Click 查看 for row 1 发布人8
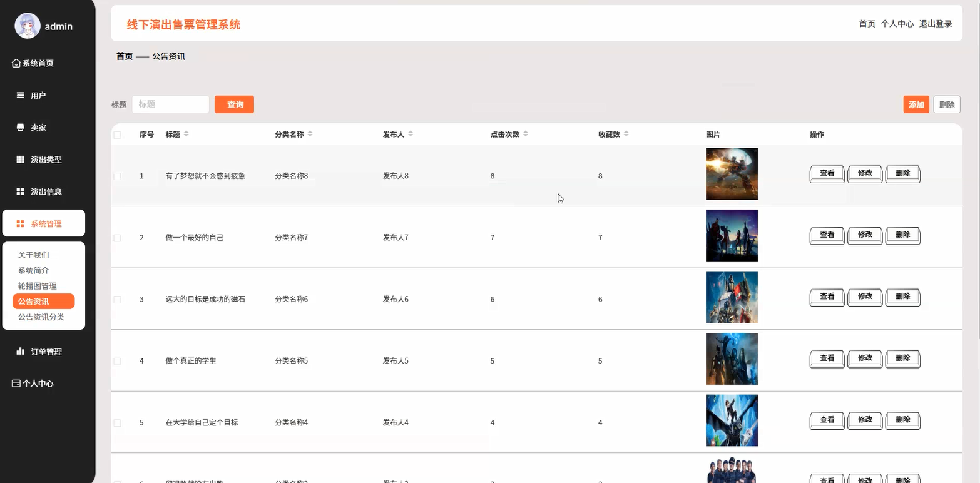This screenshot has height=483, width=980. (x=827, y=173)
